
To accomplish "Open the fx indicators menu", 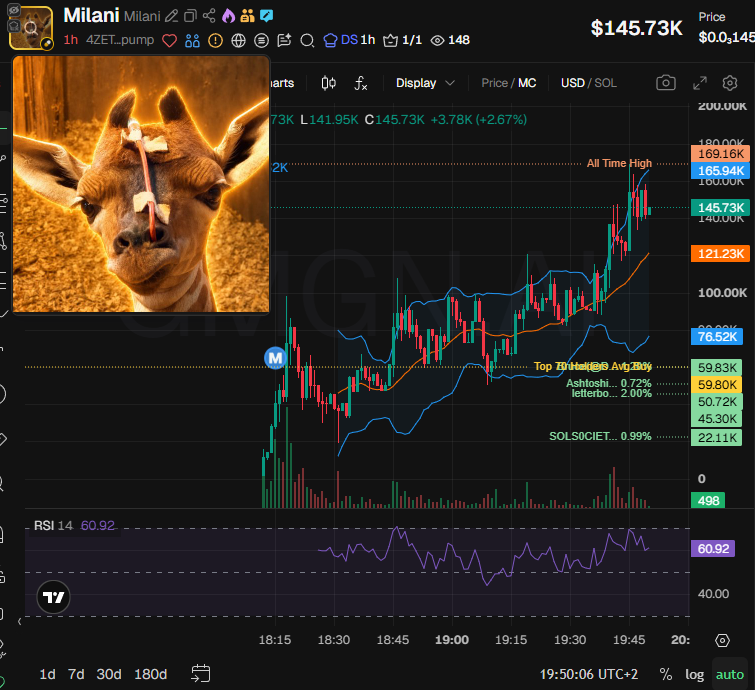I will (361, 83).
